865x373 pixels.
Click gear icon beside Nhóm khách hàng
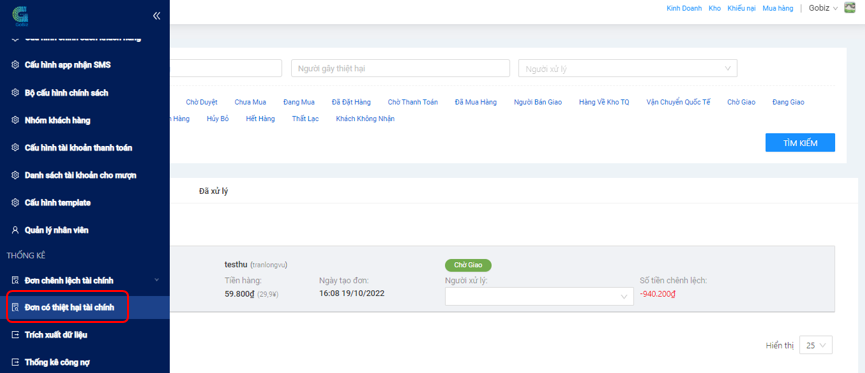(15, 120)
